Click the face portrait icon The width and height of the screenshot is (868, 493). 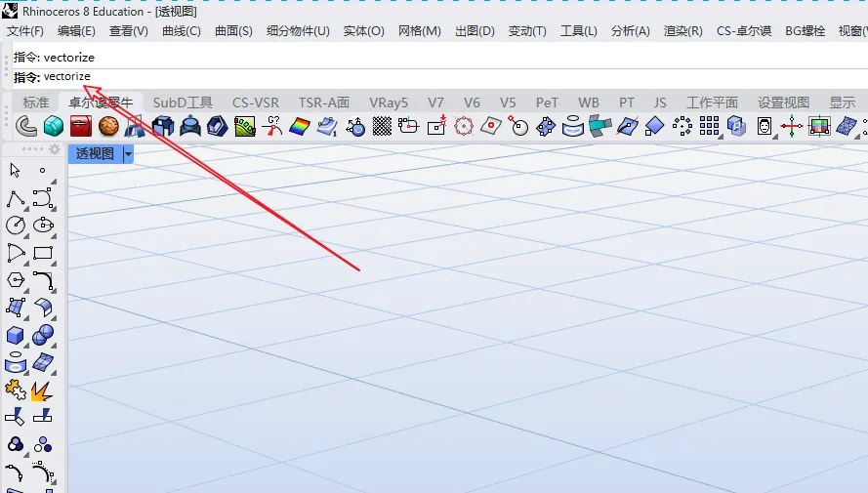tap(765, 126)
